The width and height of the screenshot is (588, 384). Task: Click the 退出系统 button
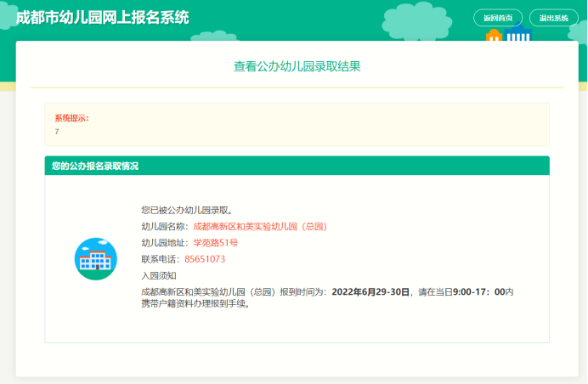553,18
